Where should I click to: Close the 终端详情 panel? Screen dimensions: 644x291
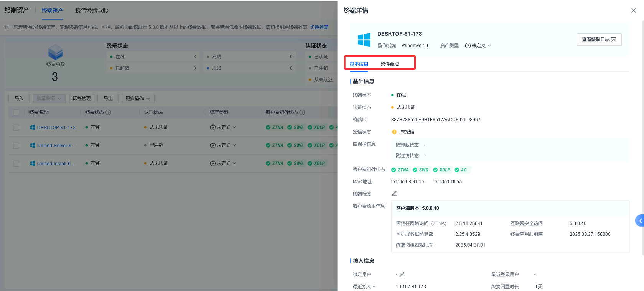(x=634, y=10)
